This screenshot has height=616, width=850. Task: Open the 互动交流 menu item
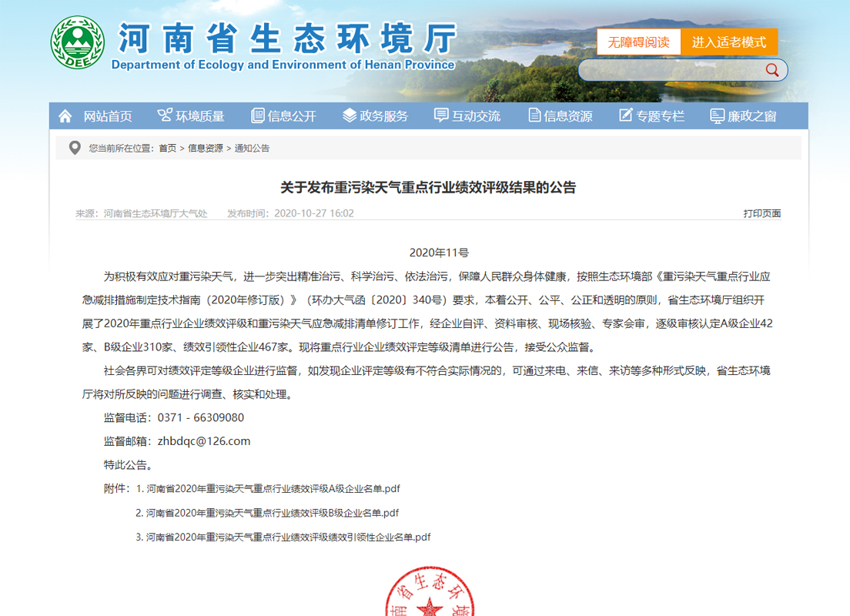[x=476, y=116]
